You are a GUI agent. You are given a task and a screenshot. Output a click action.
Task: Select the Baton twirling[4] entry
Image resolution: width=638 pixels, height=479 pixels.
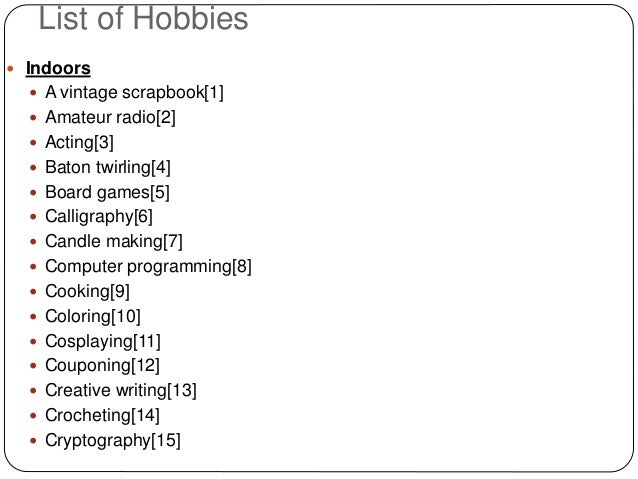(x=108, y=167)
